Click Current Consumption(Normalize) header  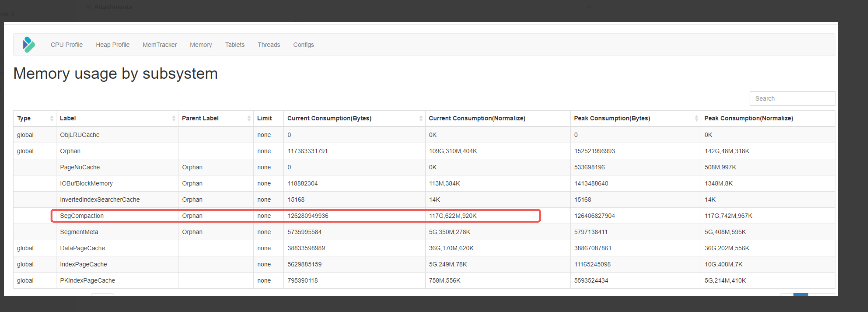[x=477, y=118]
